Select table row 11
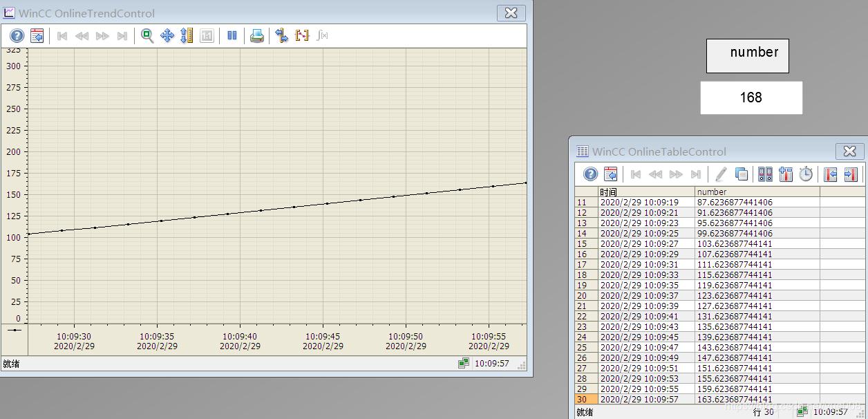 tap(586, 203)
